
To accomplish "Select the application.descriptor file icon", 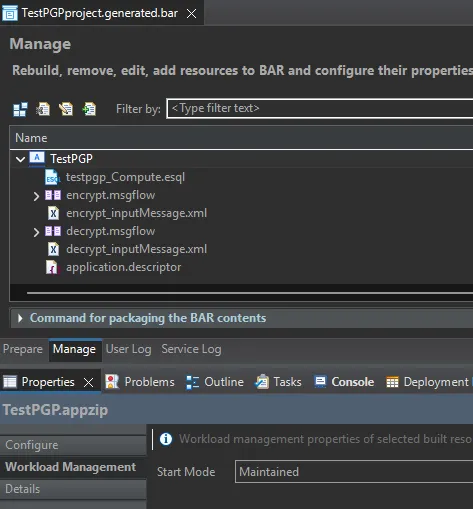I will (52, 267).
